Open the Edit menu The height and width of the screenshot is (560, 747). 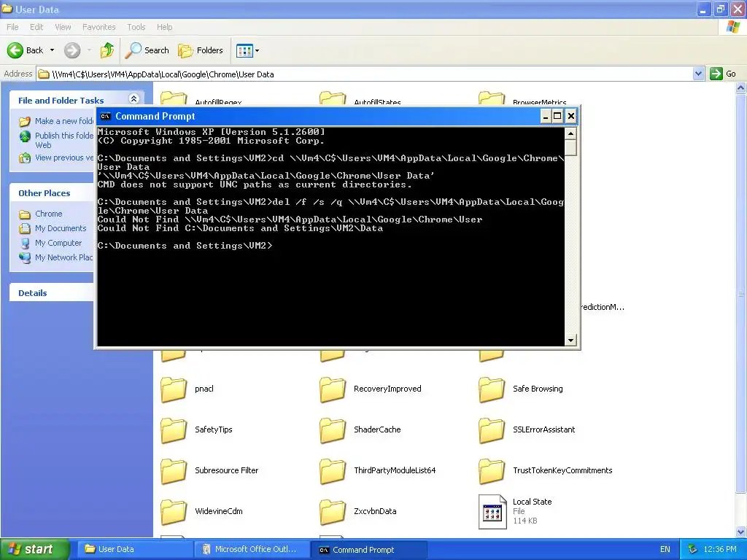tap(36, 27)
